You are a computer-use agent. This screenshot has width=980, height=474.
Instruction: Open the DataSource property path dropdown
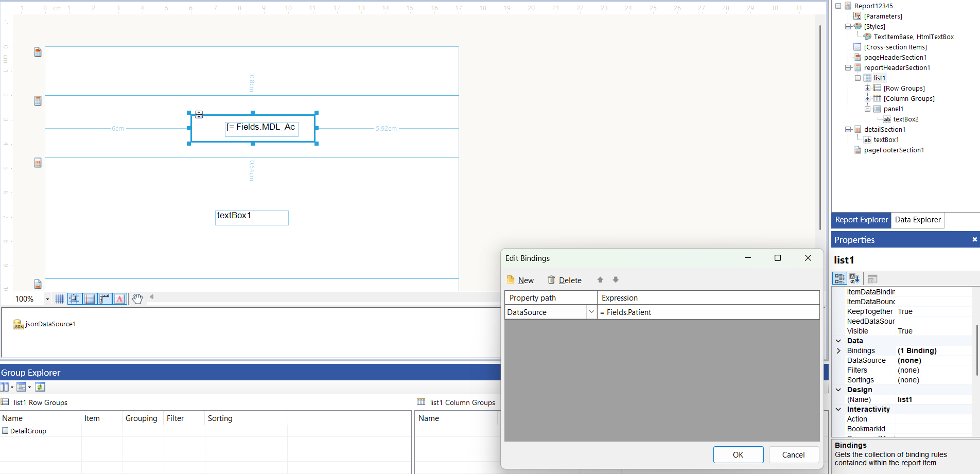(591, 312)
